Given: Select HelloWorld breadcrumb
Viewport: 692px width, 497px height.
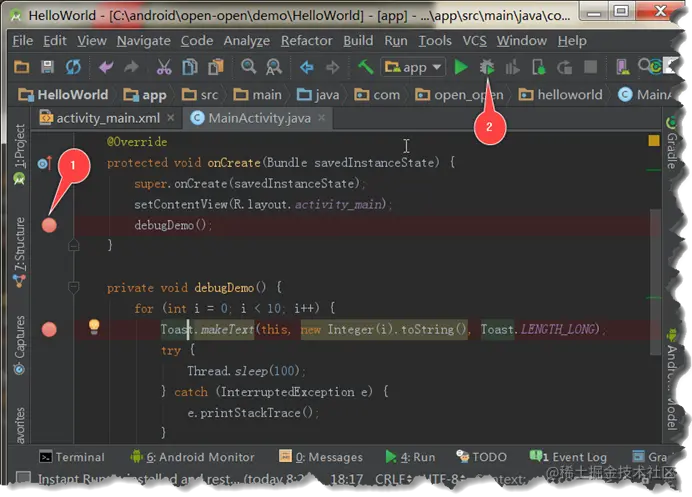Looking at the screenshot, I should [63, 95].
